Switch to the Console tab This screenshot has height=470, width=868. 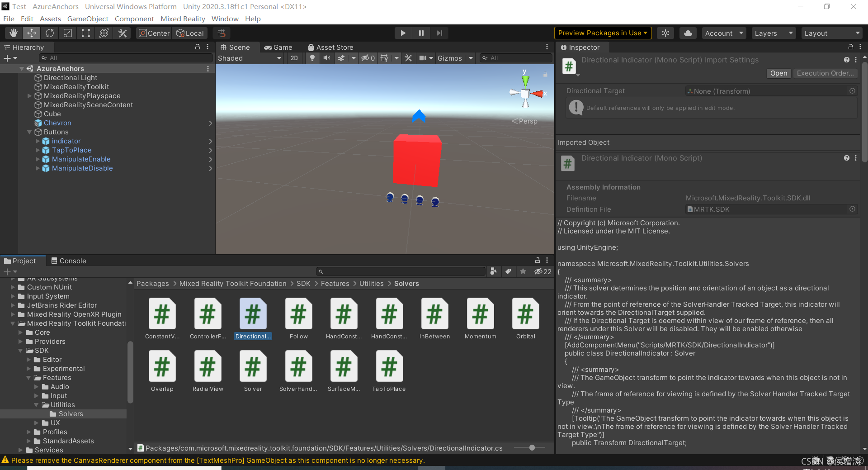click(x=68, y=261)
